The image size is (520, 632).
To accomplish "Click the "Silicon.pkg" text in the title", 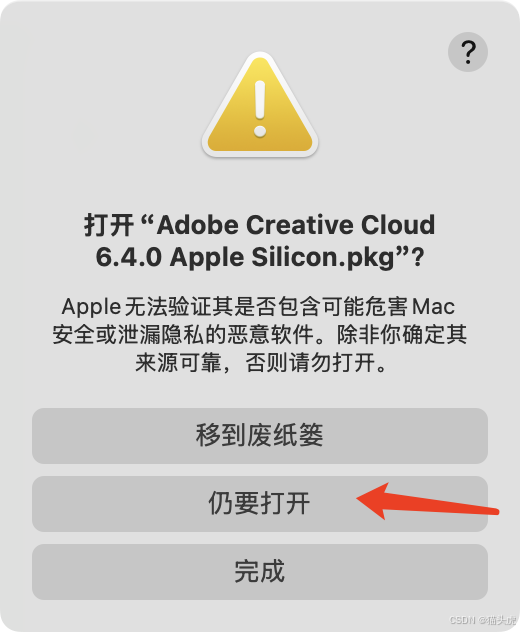I will [x=324, y=258].
